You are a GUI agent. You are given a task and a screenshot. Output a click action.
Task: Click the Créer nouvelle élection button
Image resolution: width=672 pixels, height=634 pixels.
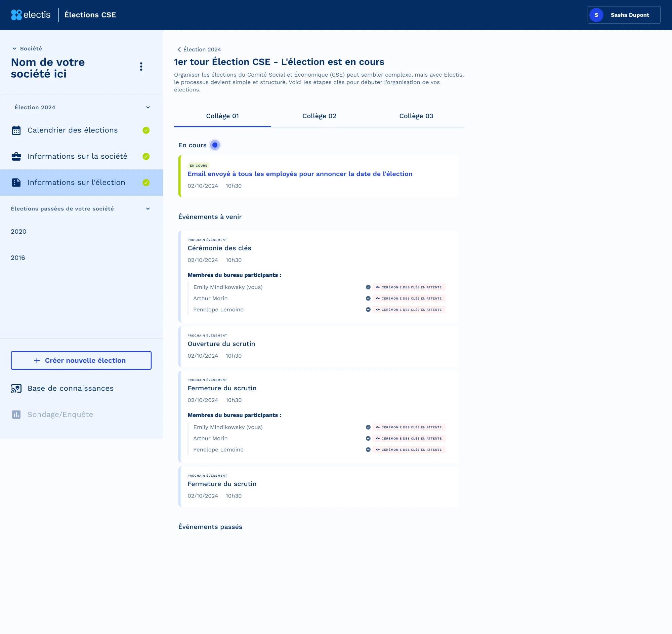81,360
